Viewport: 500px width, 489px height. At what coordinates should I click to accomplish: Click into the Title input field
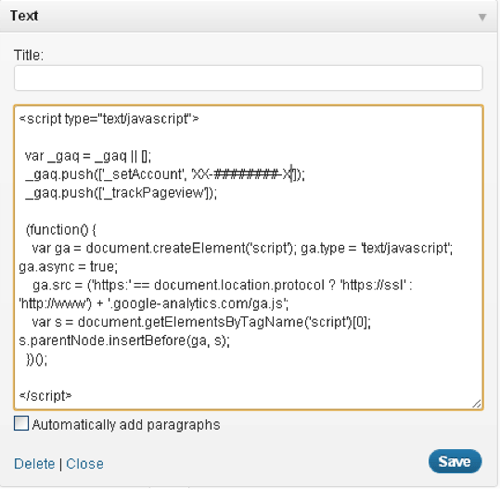tap(248, 78)
